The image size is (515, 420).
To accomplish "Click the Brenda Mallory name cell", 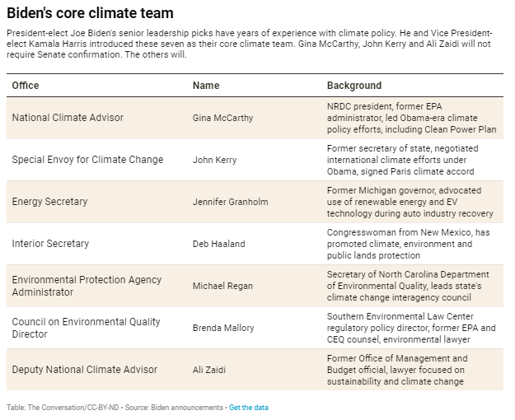I will (x=222, y=328).
